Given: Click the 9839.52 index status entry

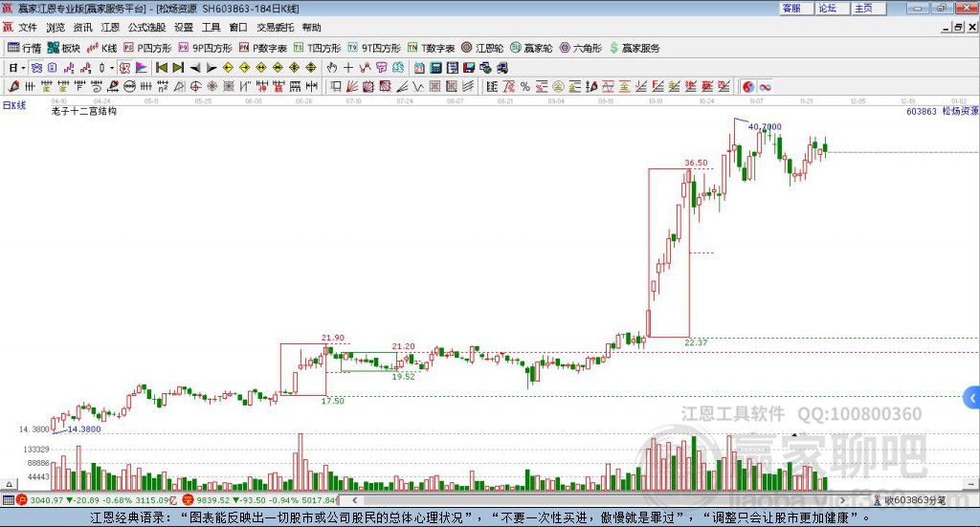Looking at the screenshot, I should (x=262, y=500).
